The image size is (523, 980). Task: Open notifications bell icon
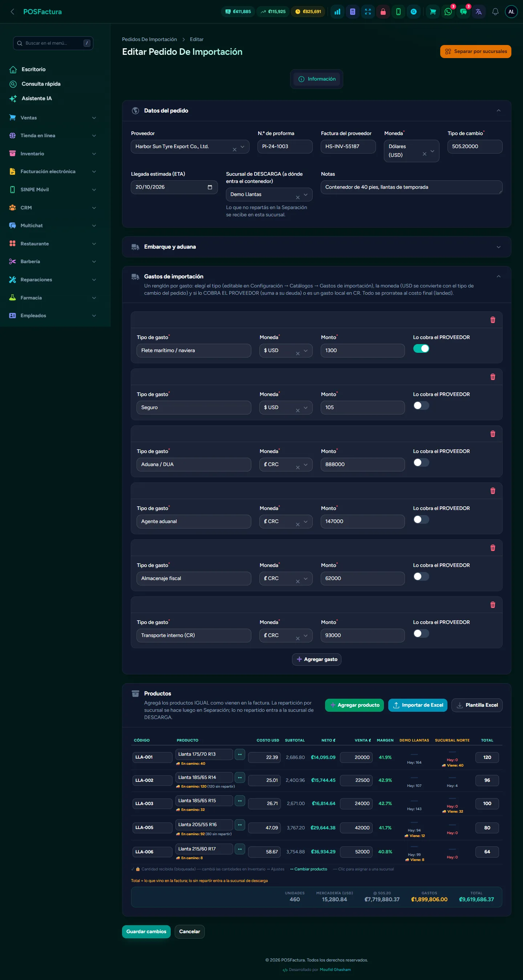click(x=495, y=12)
